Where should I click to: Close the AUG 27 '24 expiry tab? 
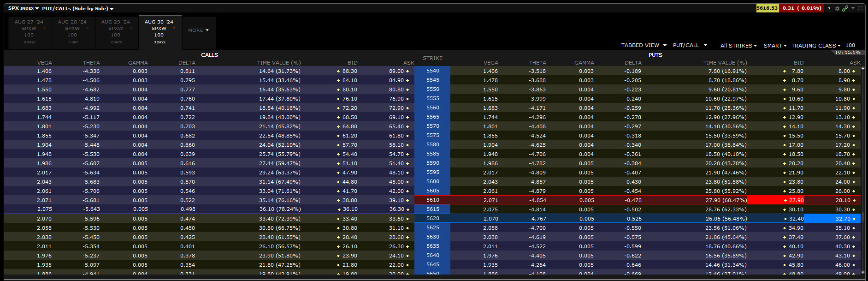(44, 28)
